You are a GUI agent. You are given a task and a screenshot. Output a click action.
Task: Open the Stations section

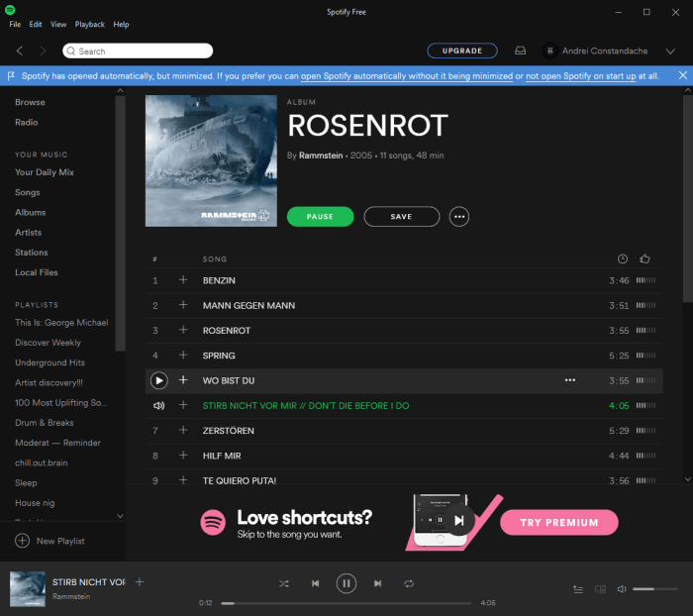(32, 253)
